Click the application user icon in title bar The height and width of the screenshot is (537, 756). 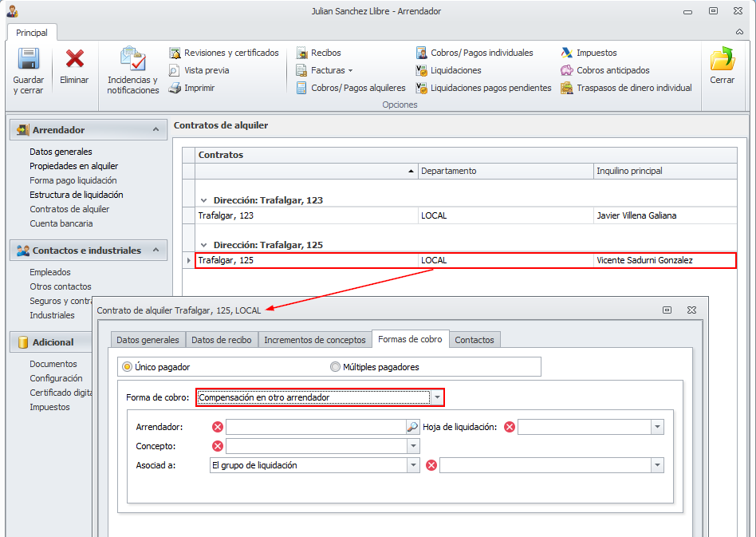tap(12, 10)
